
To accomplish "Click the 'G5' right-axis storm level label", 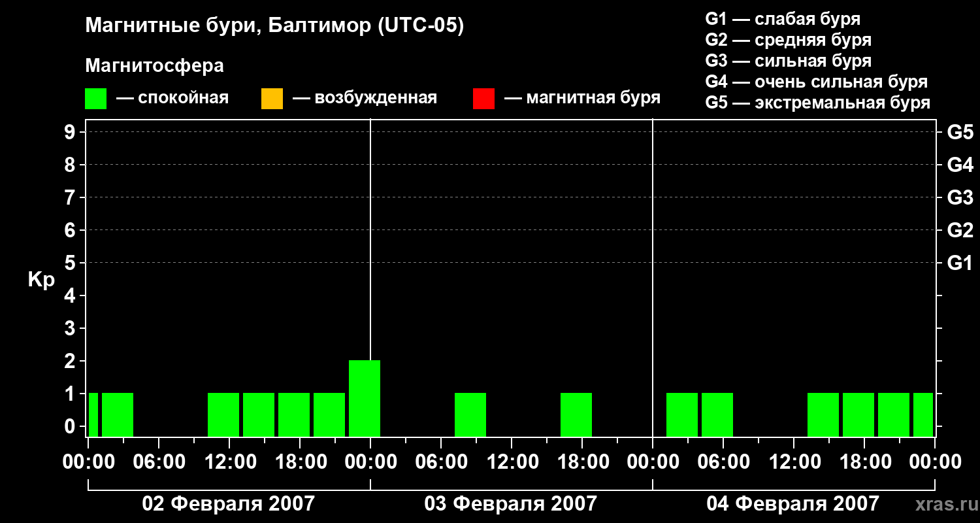I will point(960,132).
